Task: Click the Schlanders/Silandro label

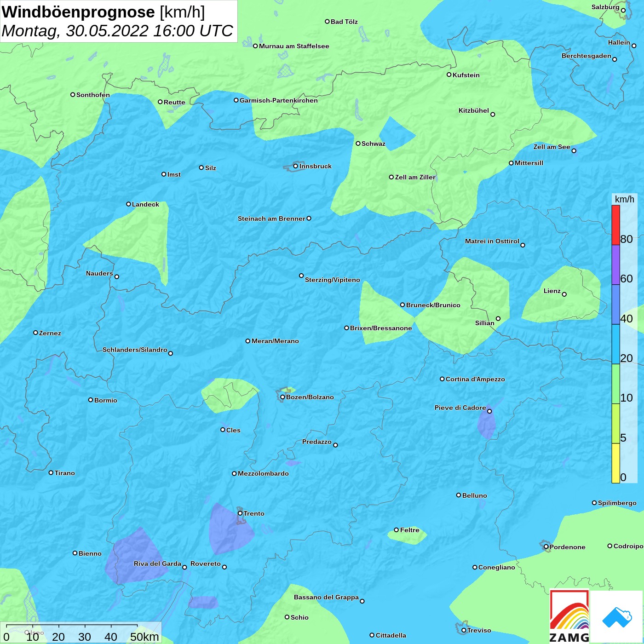Action: click(x=135, y=350)
